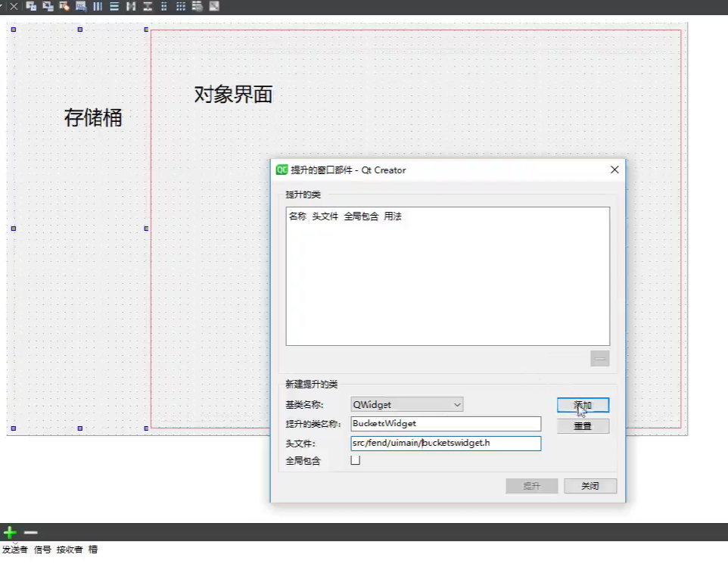Click the 全局包含 column header in promoted list

(361, 216)
